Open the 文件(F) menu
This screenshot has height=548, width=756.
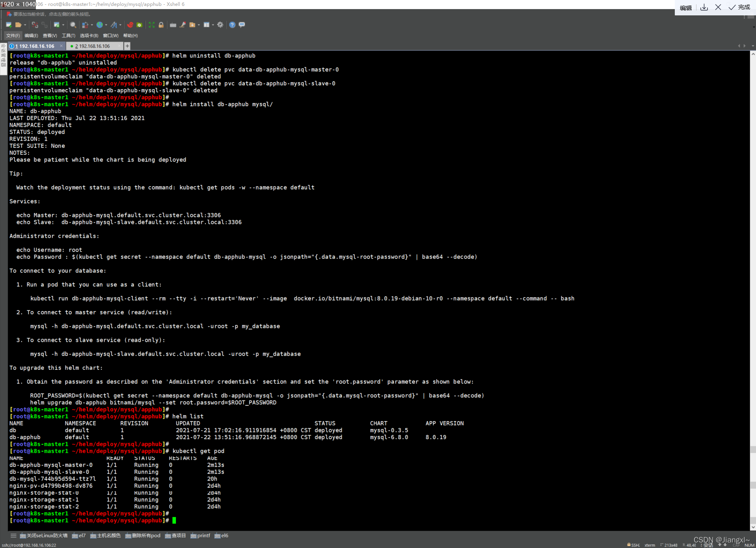[x=13, y=35]
